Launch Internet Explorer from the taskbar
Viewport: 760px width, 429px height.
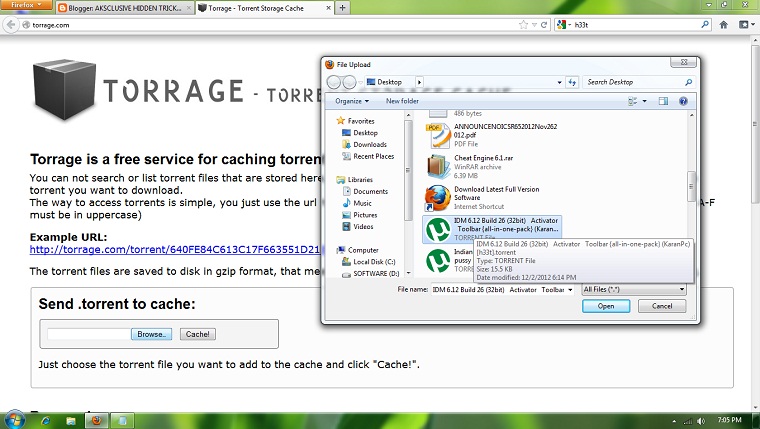click(x=46, y=420)
